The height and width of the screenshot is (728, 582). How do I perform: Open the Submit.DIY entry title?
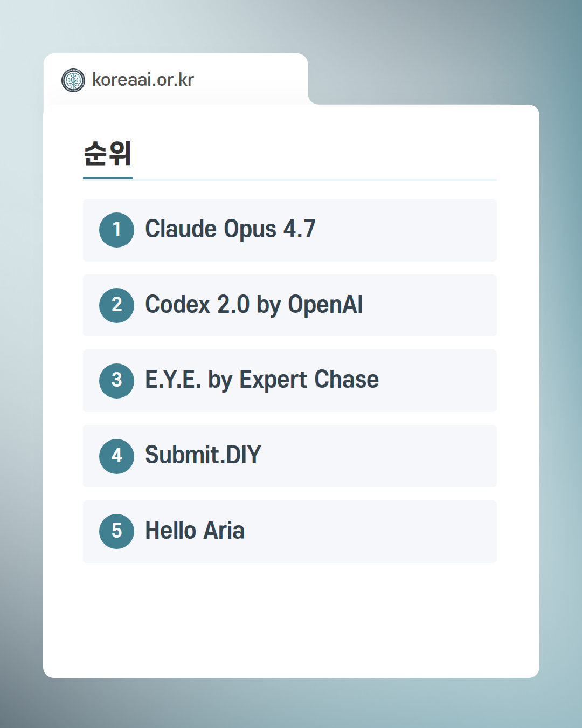pos(203,455)
